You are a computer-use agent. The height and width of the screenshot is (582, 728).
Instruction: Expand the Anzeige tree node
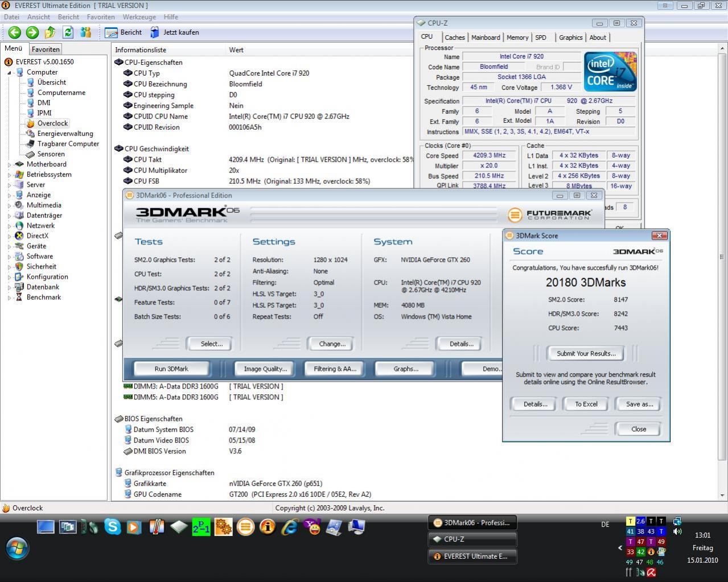[9, 195]
